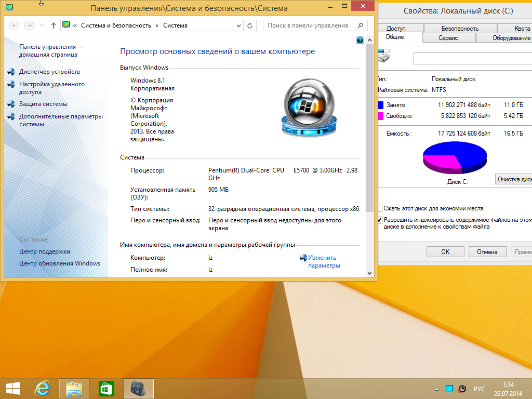Click the breadcrumb double-chevron overflow

pos(75,25)
